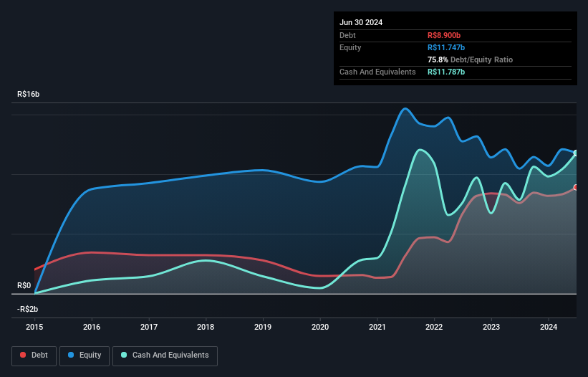The width and height of the screenshot is (588, 377).
Task: Click the blue dot in Equity legend
Action: [71, 355]
